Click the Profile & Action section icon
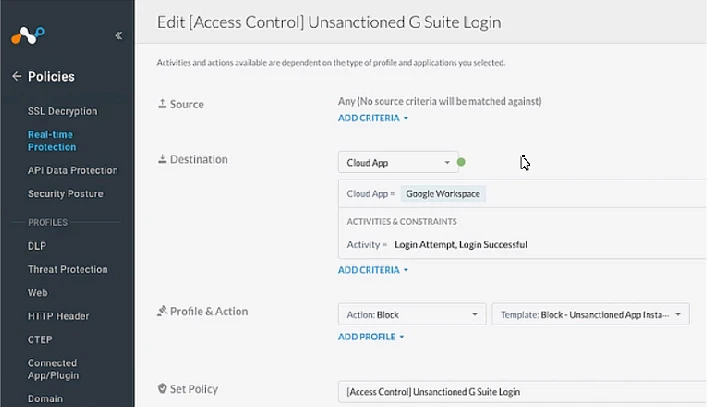Screen dimensions: 708x407 [162, 311]
